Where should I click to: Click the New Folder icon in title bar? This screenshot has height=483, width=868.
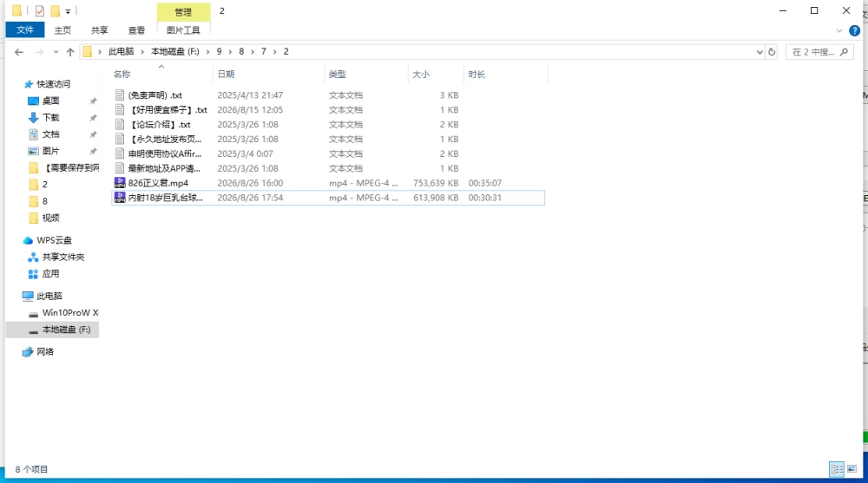55,10
